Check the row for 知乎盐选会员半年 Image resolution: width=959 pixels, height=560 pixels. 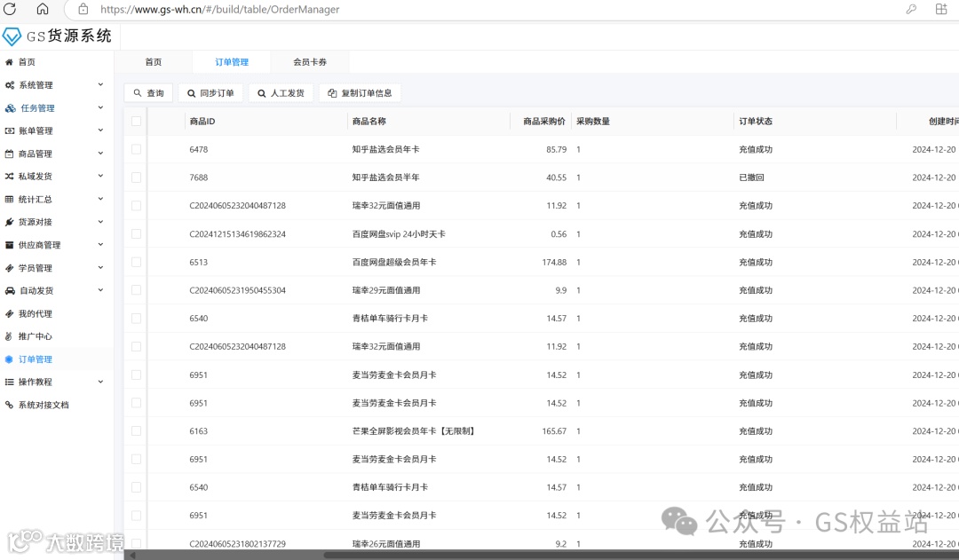click(136, 177)
